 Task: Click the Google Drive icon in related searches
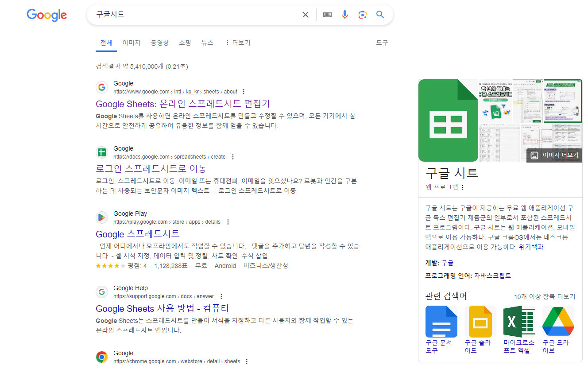tap(558, 322)
